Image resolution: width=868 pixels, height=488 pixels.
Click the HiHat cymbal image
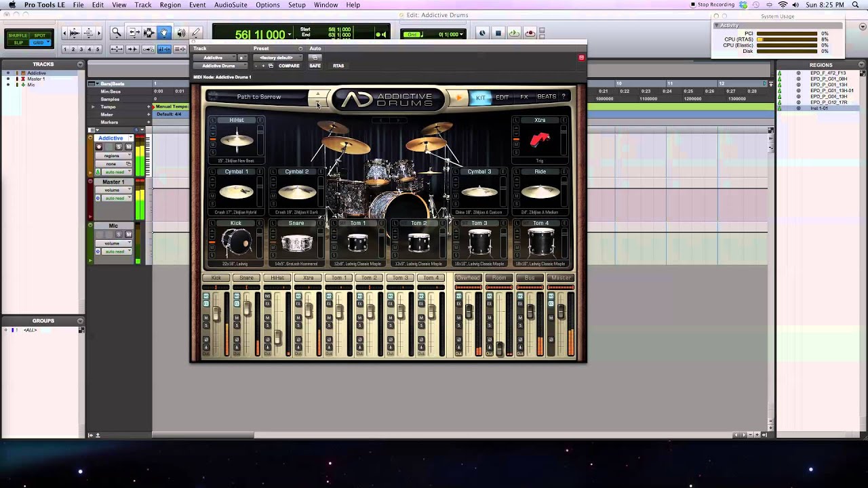tap(237, 140)
